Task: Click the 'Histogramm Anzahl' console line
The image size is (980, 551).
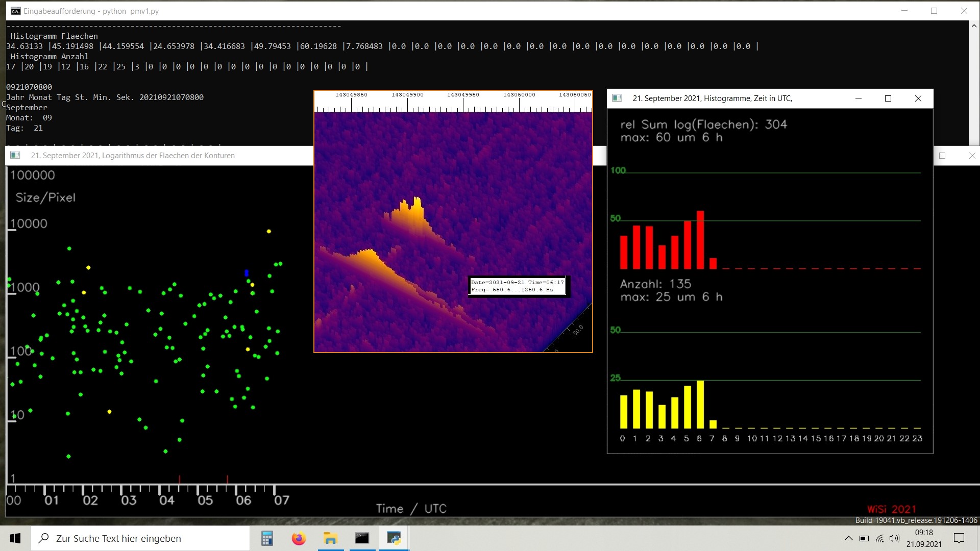Action: coord(50,57)
